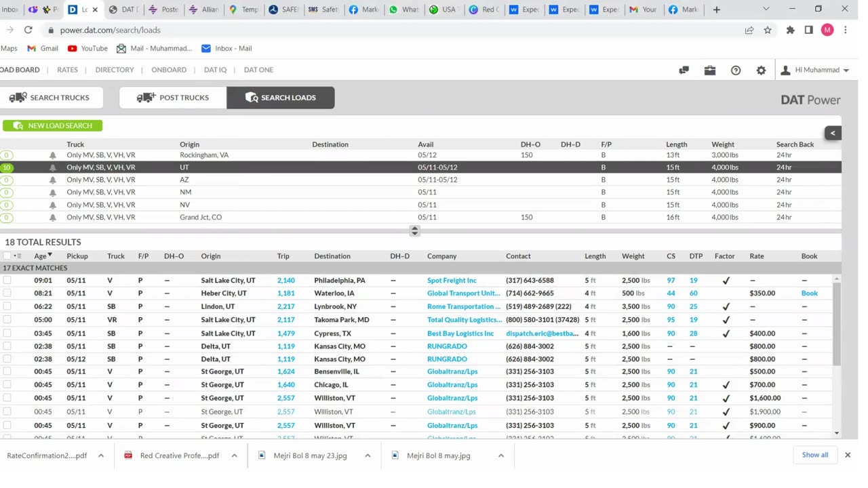
Task: Open the browser tab search chevron
Action: click(x=766, y=9)
